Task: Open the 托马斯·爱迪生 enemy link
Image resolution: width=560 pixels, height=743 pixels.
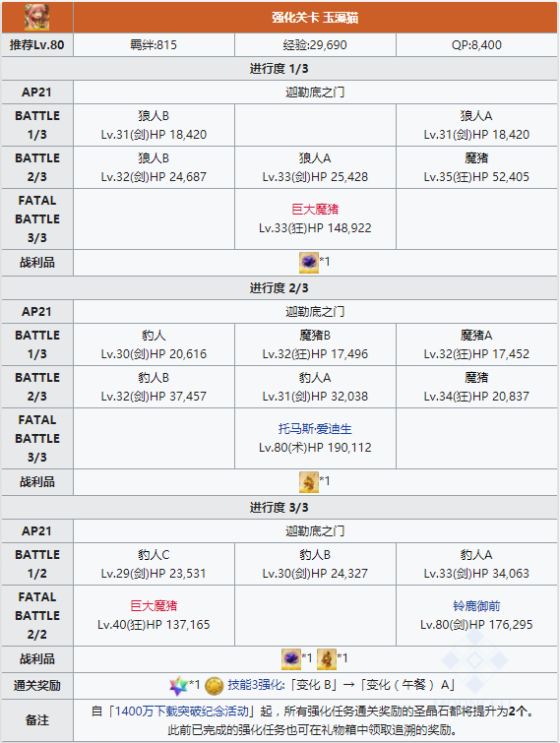Action: 315,429
